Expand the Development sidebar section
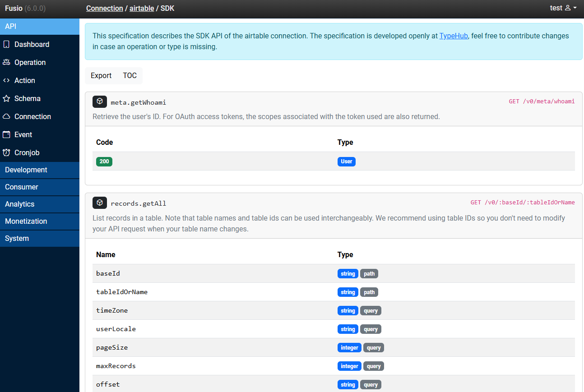The height and width of the screenshot is (392, 584). 40,170
